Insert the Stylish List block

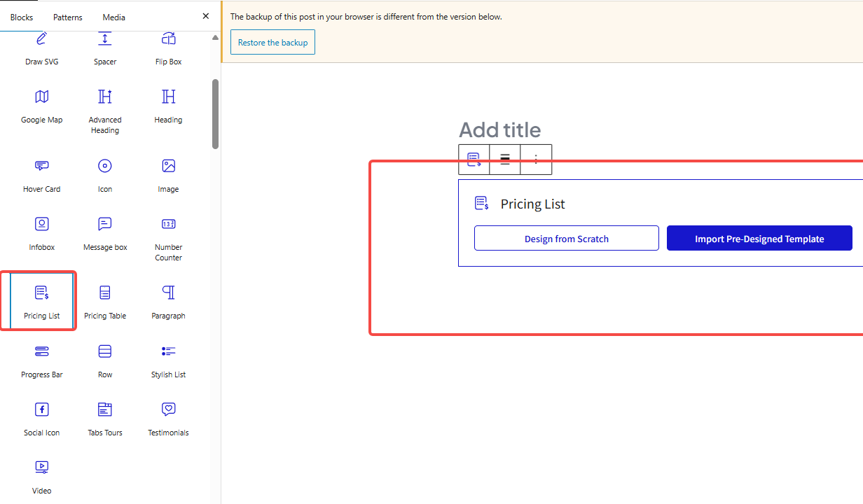coord(168,361)
